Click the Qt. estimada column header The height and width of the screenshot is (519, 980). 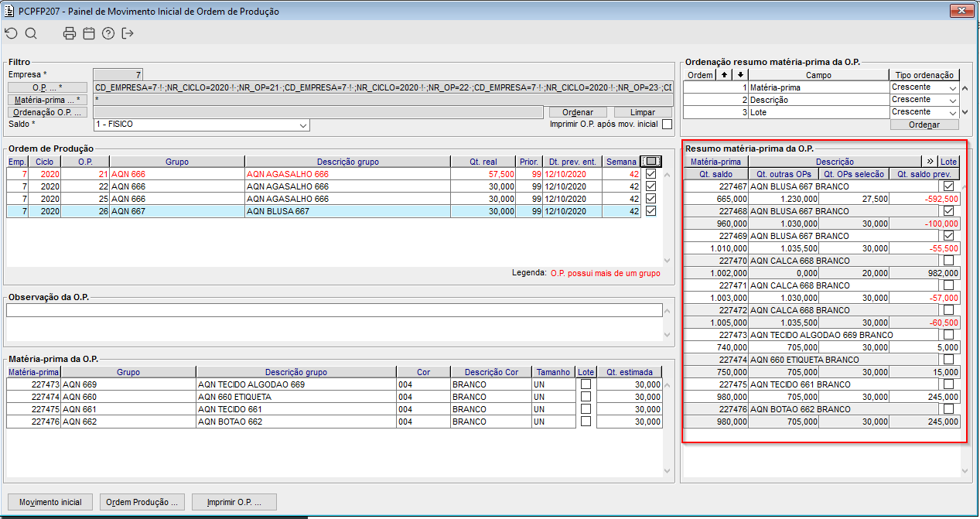click(x=629, y=372)
